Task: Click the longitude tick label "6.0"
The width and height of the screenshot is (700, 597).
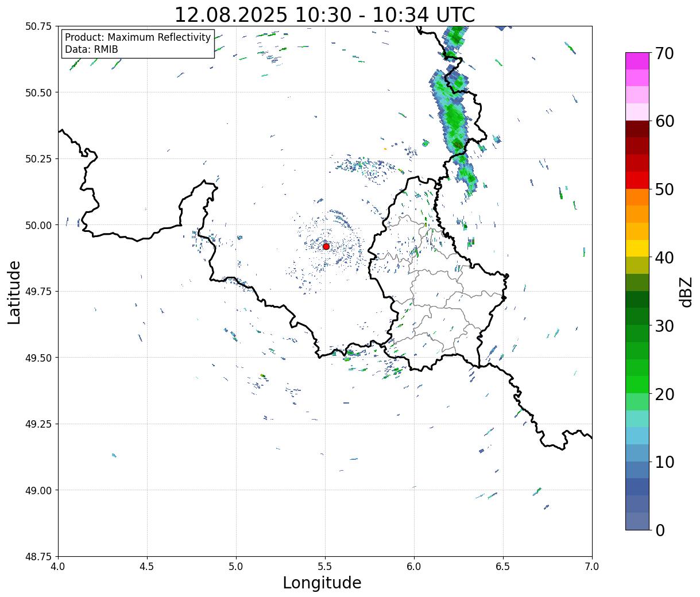Action: coord(414,567)
